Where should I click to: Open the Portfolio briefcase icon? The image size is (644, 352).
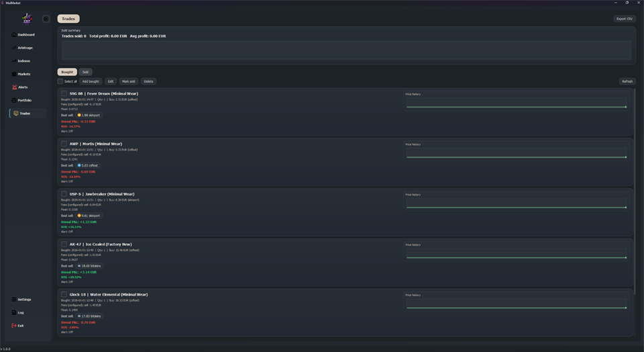pos(14,100)
